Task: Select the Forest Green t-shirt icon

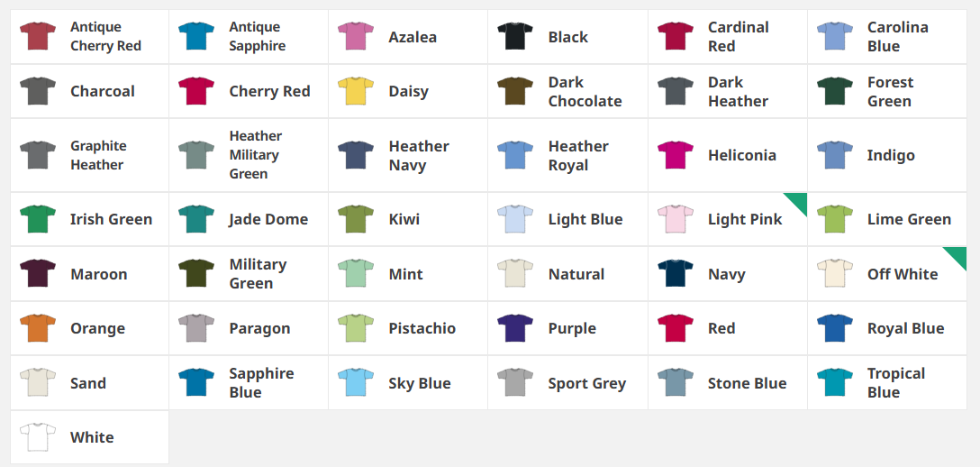Action: pos(835,91)
